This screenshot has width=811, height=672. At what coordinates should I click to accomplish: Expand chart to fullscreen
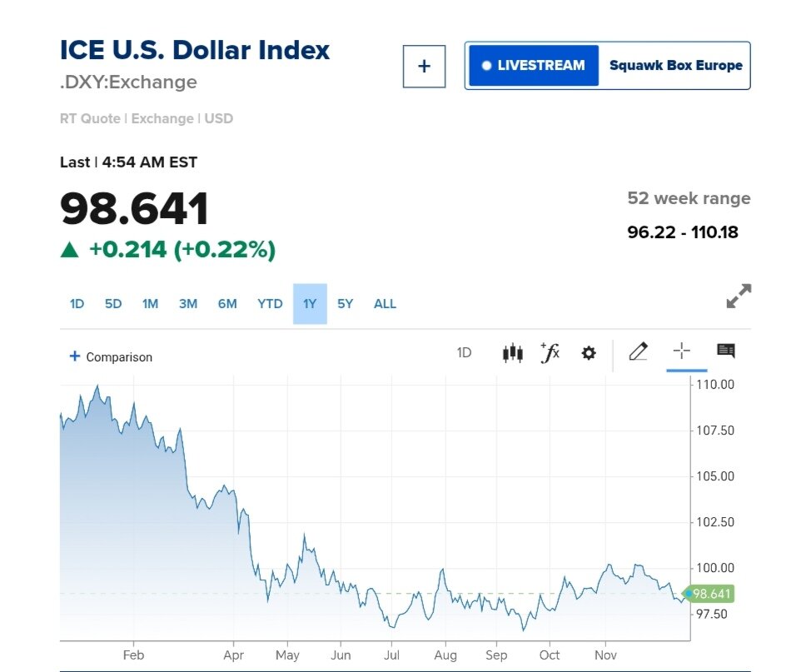point(738,296)
